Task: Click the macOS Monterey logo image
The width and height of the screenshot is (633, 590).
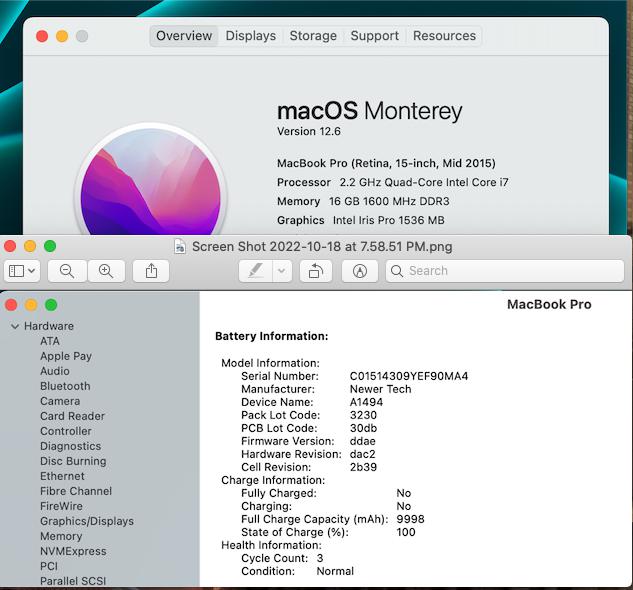Action: tap(151, 181)
